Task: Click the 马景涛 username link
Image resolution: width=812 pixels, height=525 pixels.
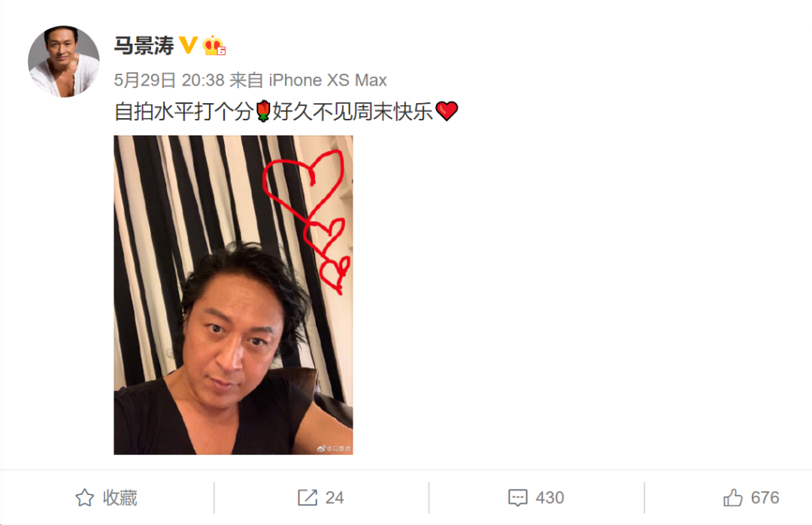Action: (x=144, y=46)
